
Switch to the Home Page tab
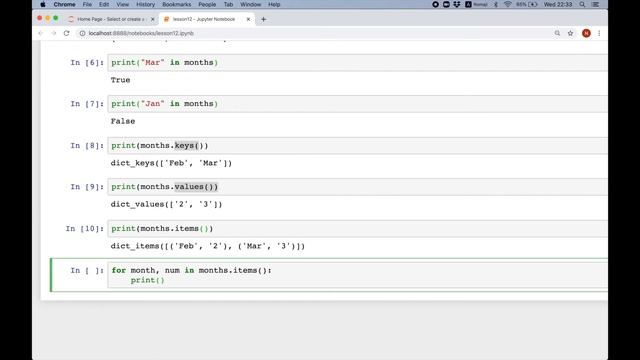111,19
